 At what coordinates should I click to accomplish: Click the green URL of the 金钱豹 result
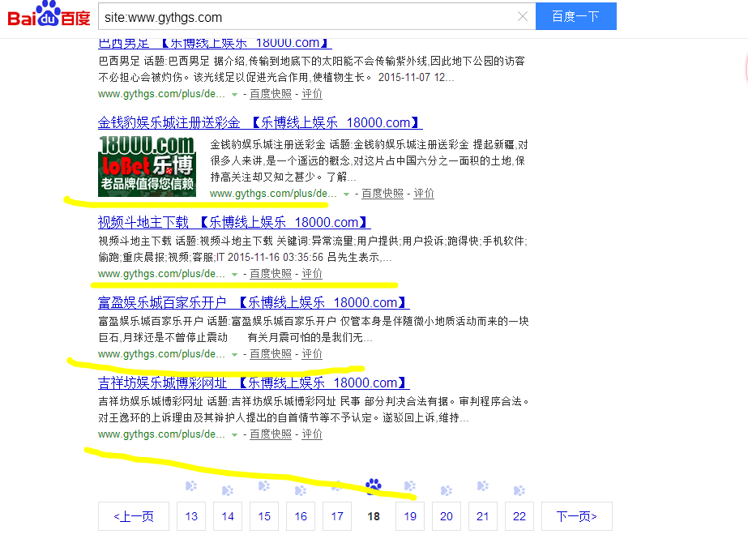[x=273, y=193]
